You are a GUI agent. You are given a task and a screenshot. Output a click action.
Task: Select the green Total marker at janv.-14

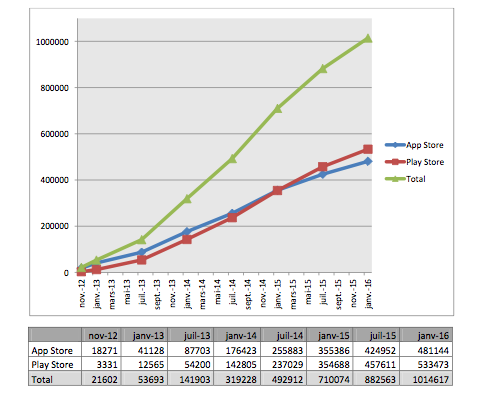coord(187,199)
